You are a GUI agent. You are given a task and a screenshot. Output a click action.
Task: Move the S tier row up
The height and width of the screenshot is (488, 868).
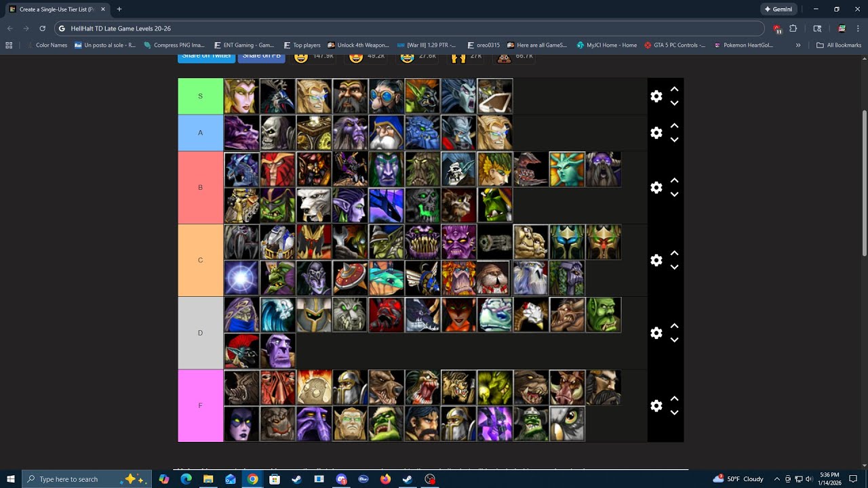(x=674, y=89)
